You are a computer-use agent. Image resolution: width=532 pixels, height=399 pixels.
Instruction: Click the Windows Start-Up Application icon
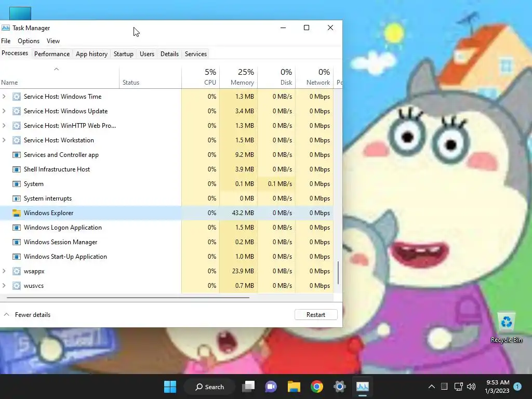16,257
